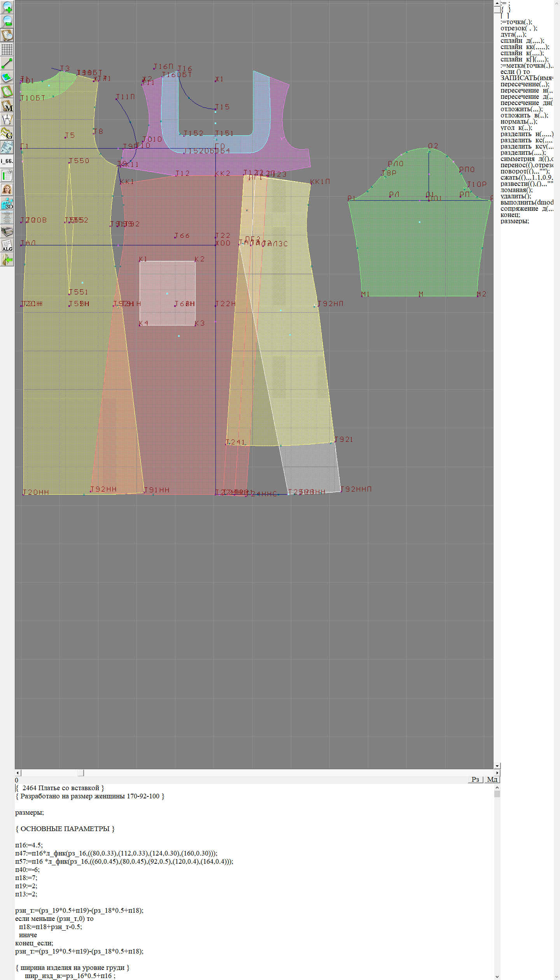Insert the 'дуга(,,,);' command from list
560x980 pixels.
click(x=513, y=34)
